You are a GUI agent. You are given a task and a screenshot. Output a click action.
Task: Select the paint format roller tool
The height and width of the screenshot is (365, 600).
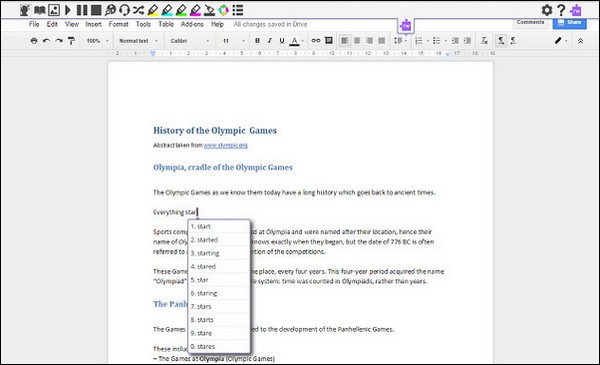point(71,41)
